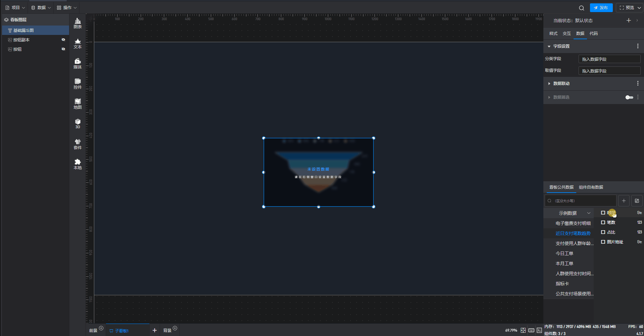Viewport: 644px width, 336px height.
Task: Enable the 数据筛选 switch
Action: coord(629,97)
